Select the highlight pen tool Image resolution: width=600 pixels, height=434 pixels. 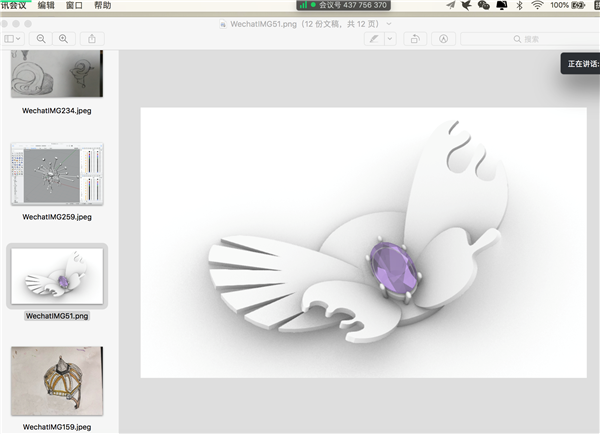coord(373,38)
